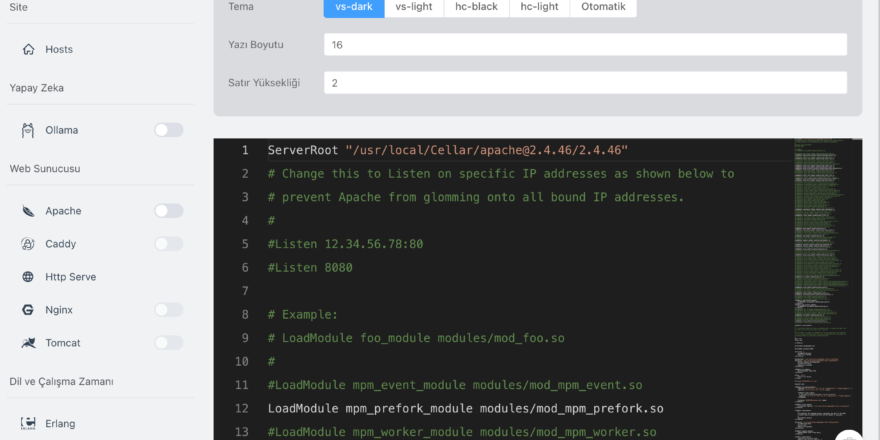Click the Satır Yüksekliği input field
The height and width of the screenshot is (440, 880).
[x=585, y=83]
